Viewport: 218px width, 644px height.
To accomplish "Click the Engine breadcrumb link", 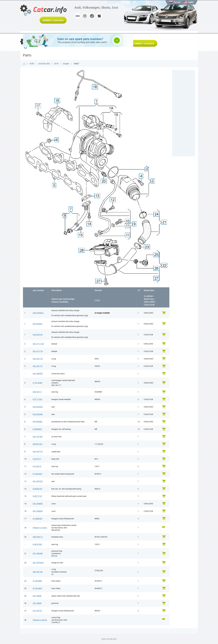I will [x=66, y=64].
